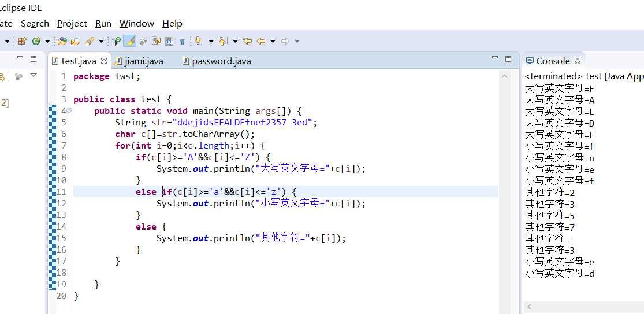
Task: Expand the Search dropdown arrow
Action: coord(101,41)
